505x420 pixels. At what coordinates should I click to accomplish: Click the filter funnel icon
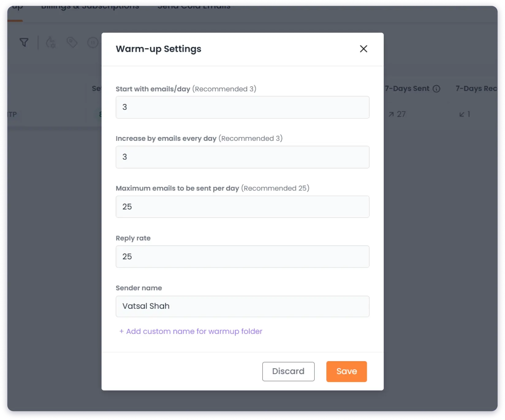coord(24,42)
